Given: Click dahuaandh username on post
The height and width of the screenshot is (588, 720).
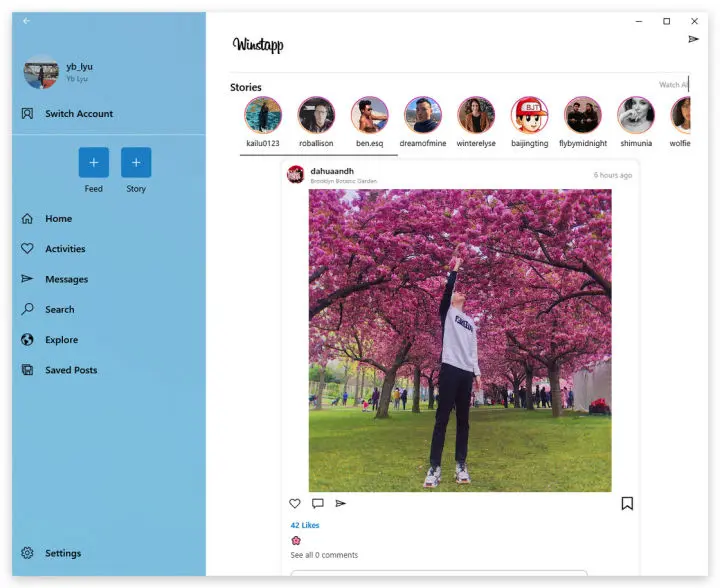Looking at the screenshot, I should [x=332, y=171].
